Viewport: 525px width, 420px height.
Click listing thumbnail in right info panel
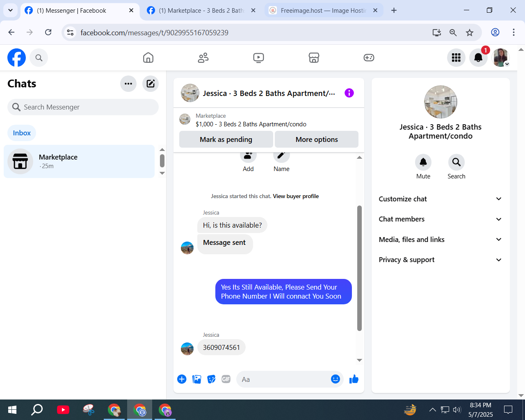click(441, 102)
